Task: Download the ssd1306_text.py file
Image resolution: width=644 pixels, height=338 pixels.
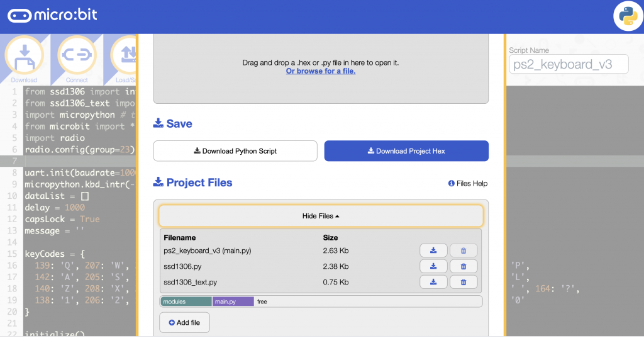Action: pos(433,282)
